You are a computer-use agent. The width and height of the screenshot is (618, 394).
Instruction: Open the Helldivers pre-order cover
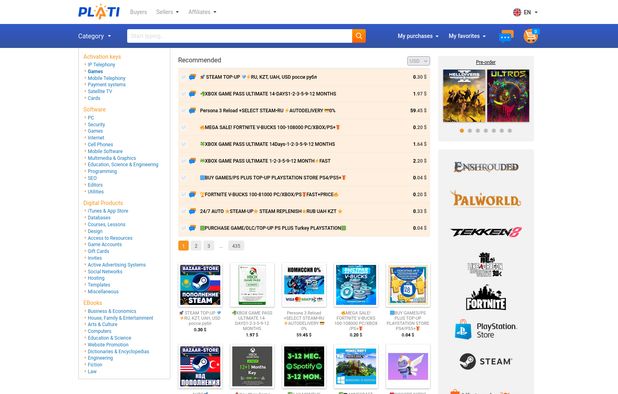pyautogui.click(x=464, y=96)
